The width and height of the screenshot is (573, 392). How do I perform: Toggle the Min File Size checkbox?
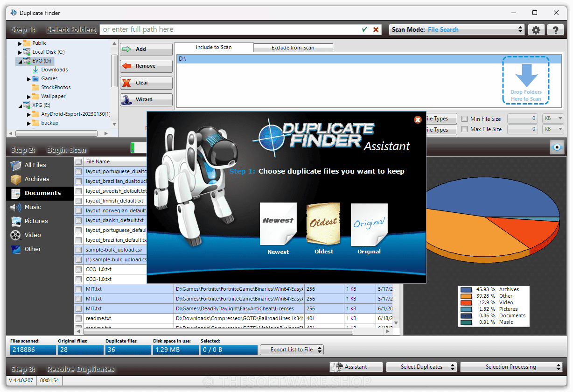[464, 119]
